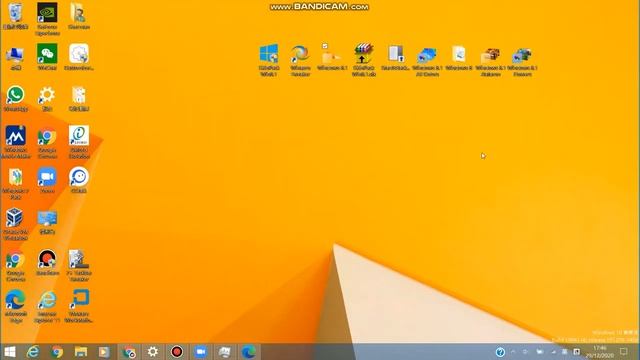This screenshot has height=360, width=640.
Task: Select the WhatsApp desktop shortcut
Action: click(16, 95)
